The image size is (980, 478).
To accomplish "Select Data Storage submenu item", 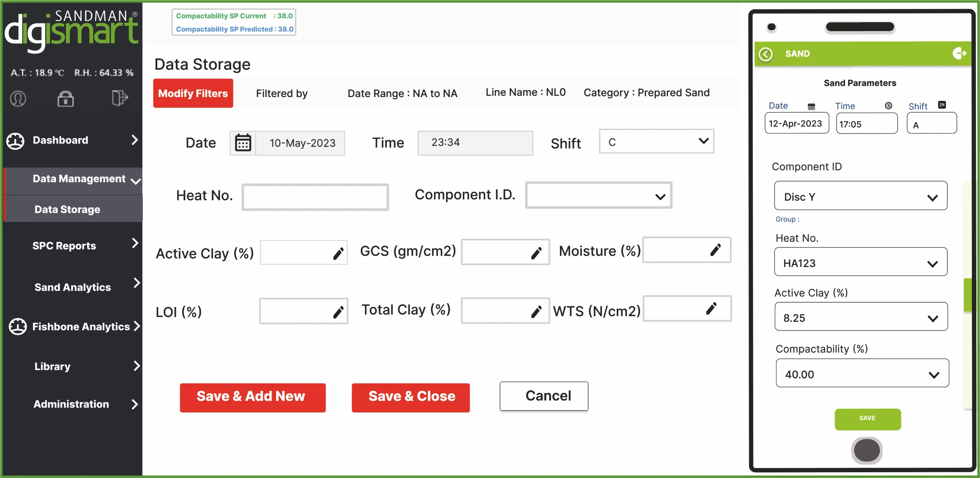I will coord(68,209).
